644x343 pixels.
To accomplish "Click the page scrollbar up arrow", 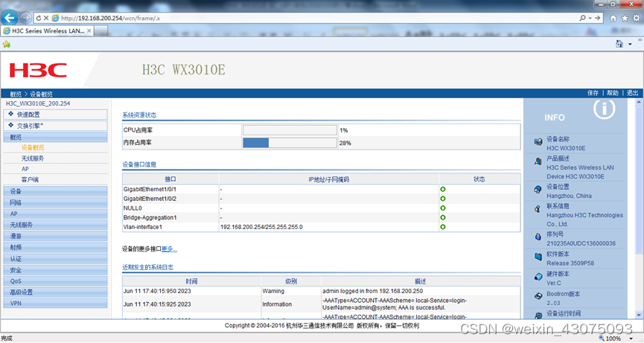I will [639, 102].
